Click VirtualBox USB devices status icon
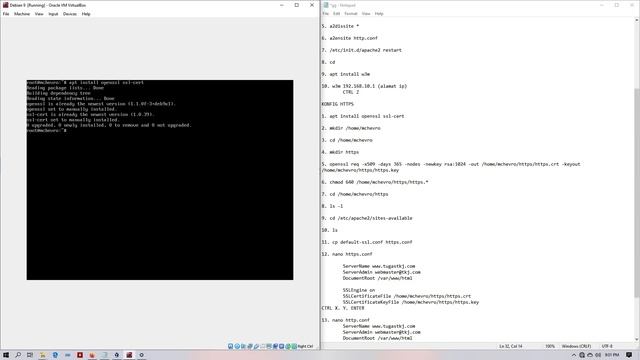 click(x=256, y=346)
